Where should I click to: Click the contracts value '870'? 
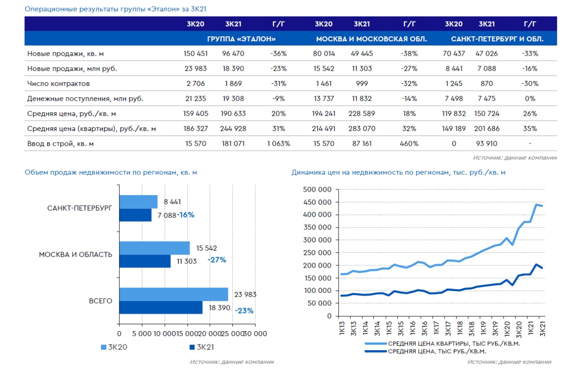486,84
